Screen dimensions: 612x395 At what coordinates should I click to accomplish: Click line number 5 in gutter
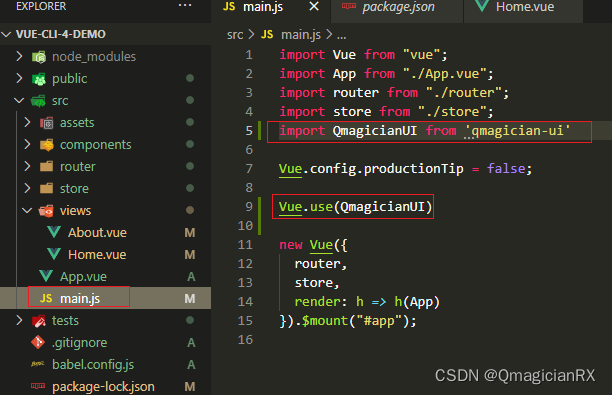249,130
